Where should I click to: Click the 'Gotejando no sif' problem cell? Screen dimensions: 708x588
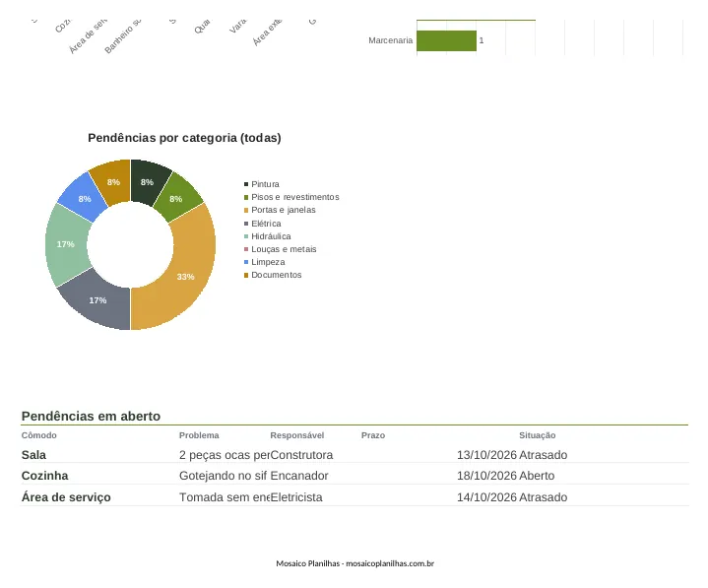224,476
